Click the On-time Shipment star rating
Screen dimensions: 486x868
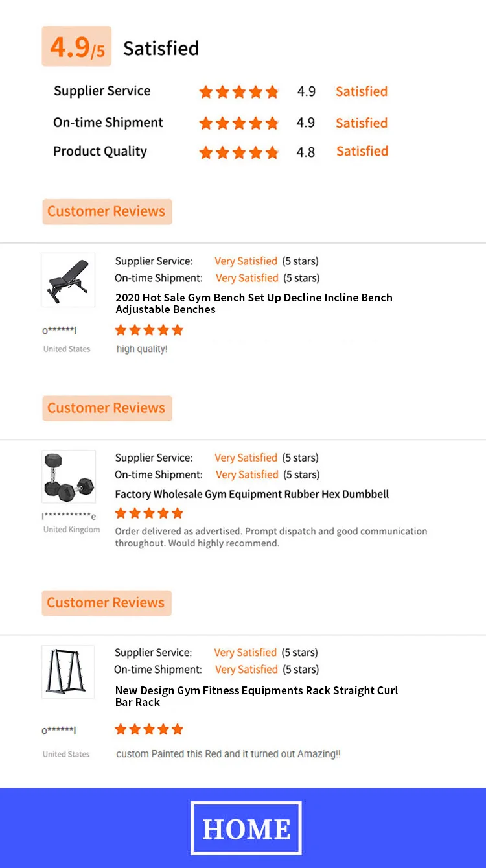pyautogui.click(x=238, y=123)
